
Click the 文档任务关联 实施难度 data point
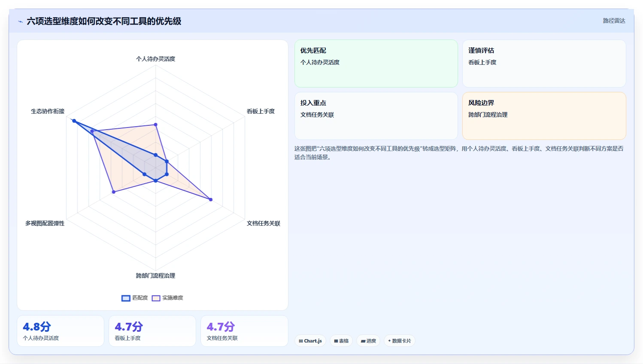(211, 200)
